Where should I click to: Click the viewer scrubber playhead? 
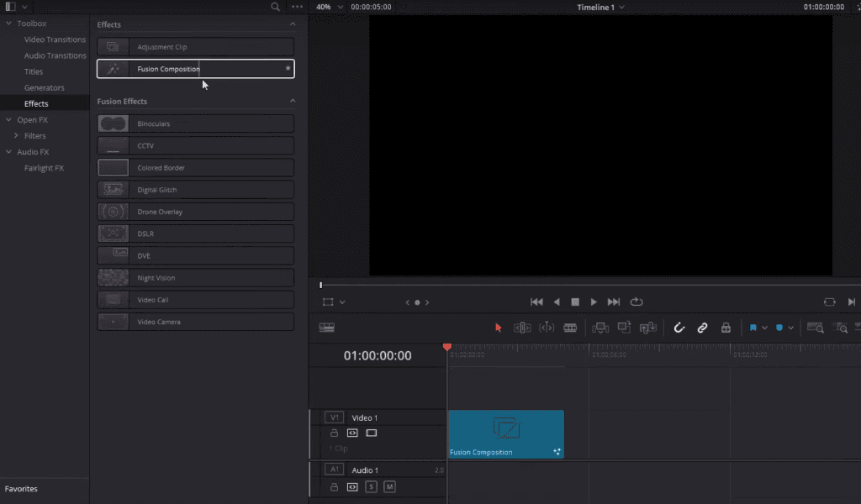click(320, 285)
